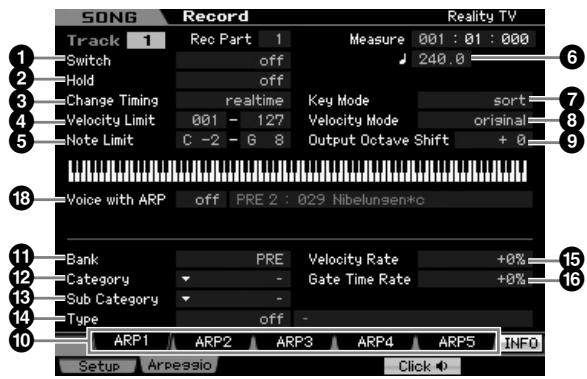This screenshot has width=587, height=379.
Task: Select the ARP1 tab
Action: (x=131, y=341)
